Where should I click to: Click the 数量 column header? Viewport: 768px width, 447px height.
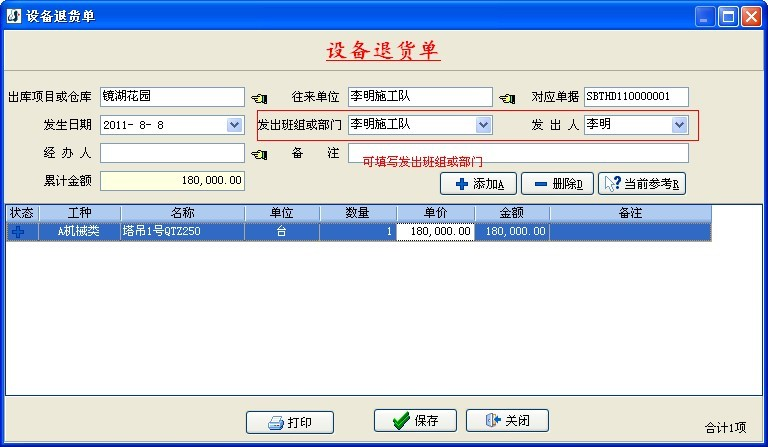coord(358,213)
